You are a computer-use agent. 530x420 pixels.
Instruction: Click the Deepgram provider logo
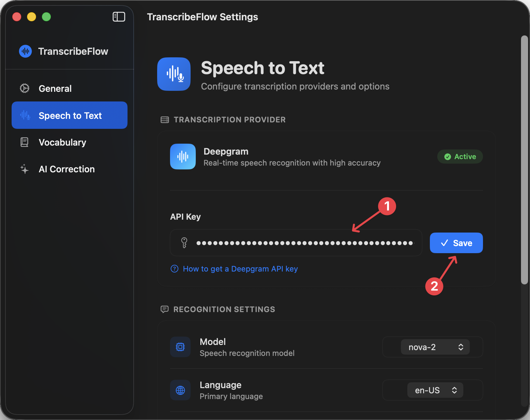pos(183,157)
